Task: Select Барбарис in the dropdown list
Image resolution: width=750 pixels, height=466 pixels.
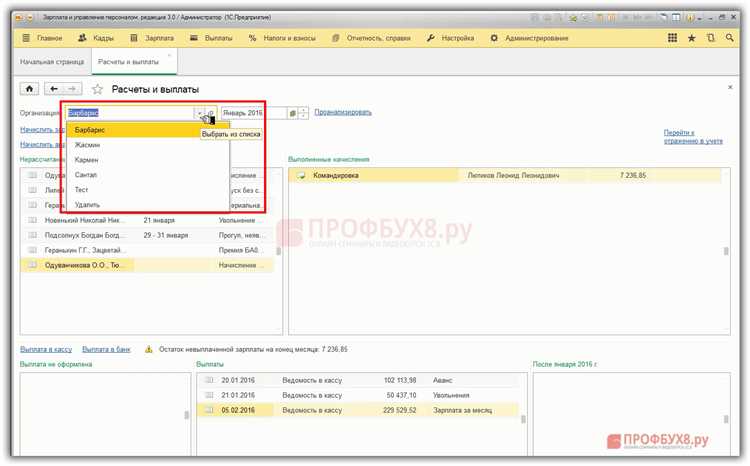Action: click(148, 130)
